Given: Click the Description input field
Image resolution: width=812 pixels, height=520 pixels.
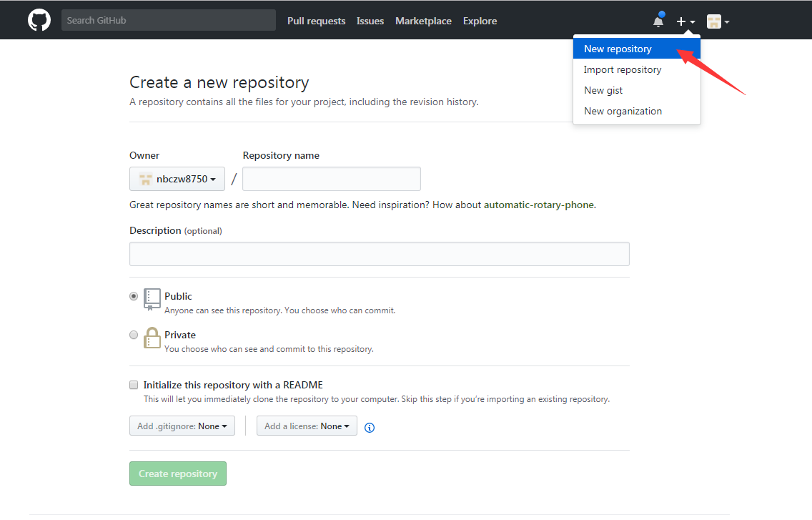Looking at the screenshot, I should coord(379,254).
